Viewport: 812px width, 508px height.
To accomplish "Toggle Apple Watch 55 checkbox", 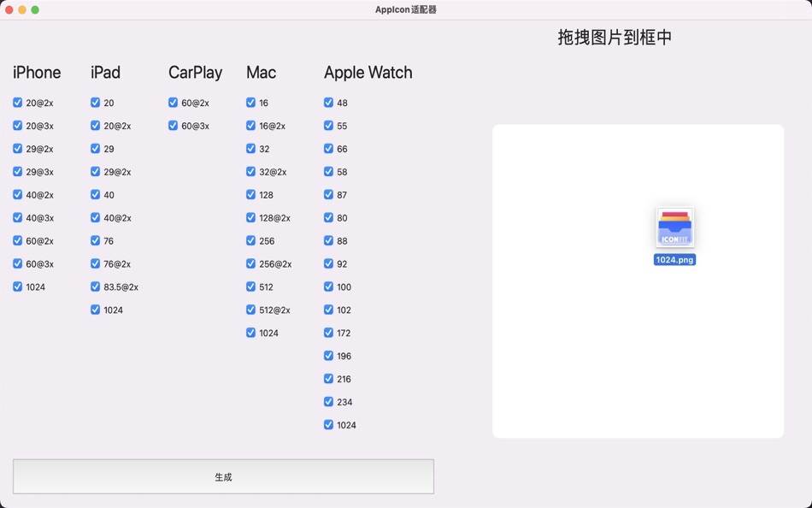I will click(x=328, y=126).
